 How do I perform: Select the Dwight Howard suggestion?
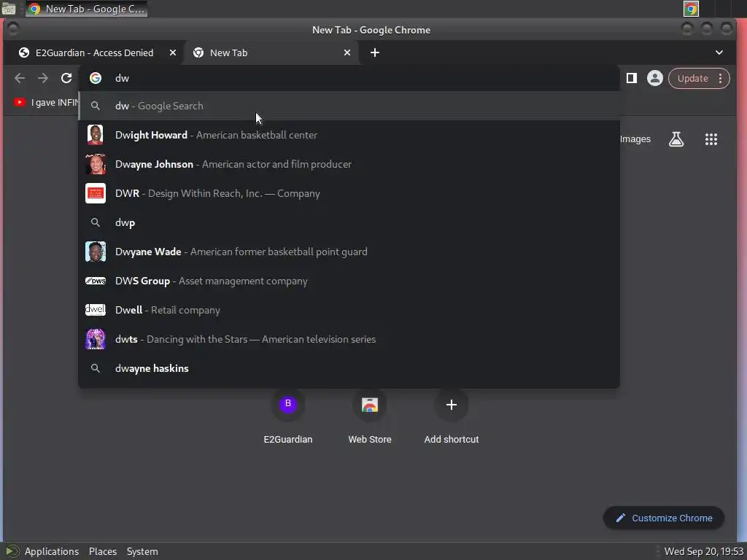[x=349, y=135]
